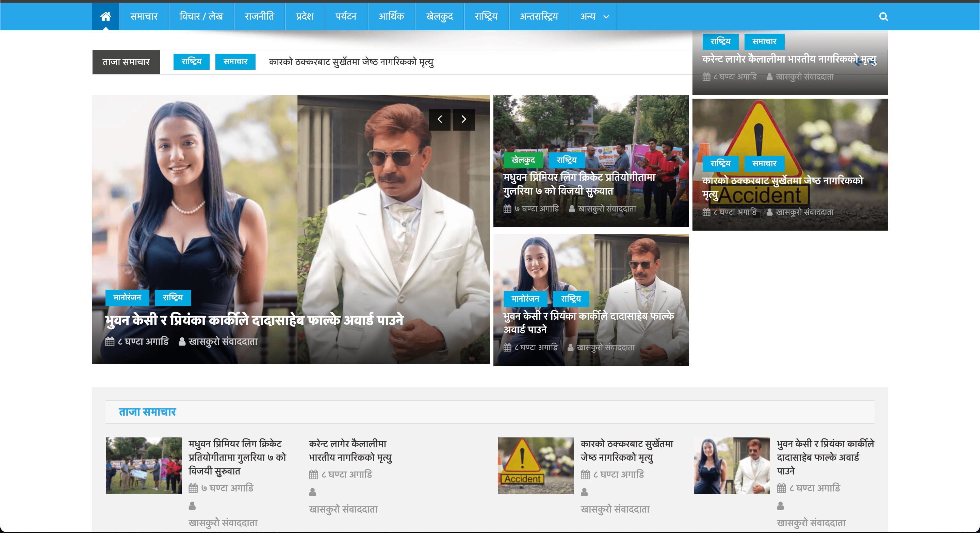Open Accident thumbnail in ताजा समाचार list
This screenshot has height=533, width=980.
[535, 466]
